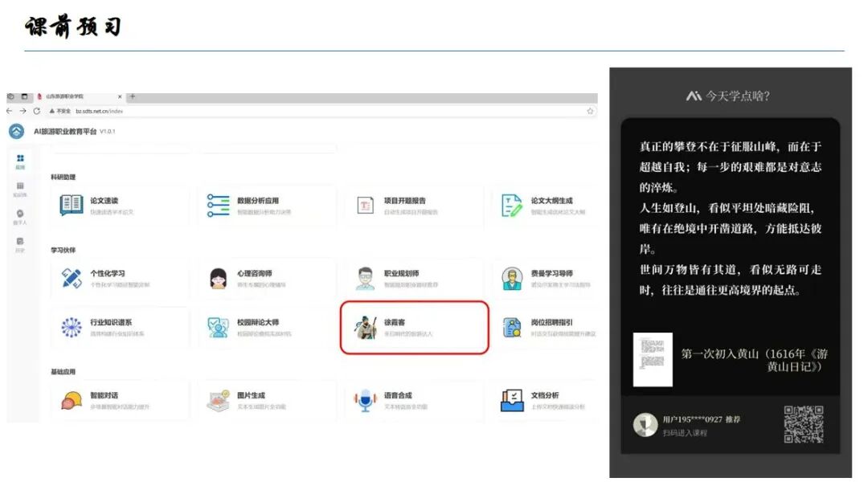868x486 pixels.
Task: Open the 论文大纲生成 pencil icon card
Action: [x=545, y=206]
